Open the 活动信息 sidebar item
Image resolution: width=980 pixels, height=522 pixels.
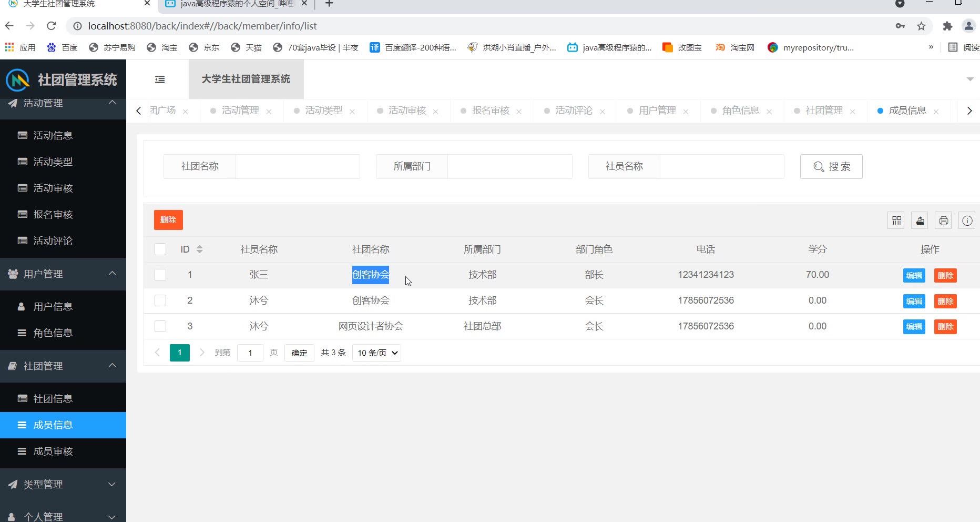63,135
